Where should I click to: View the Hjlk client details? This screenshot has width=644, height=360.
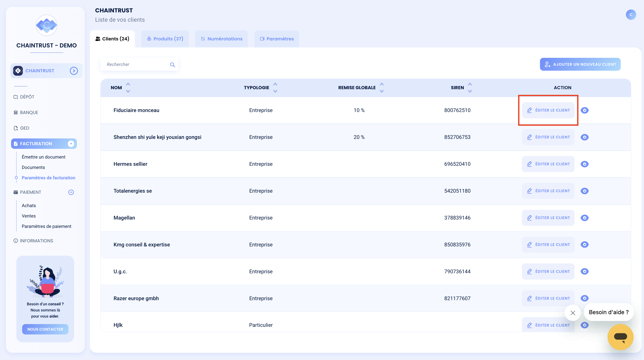(x=585, y=325)
